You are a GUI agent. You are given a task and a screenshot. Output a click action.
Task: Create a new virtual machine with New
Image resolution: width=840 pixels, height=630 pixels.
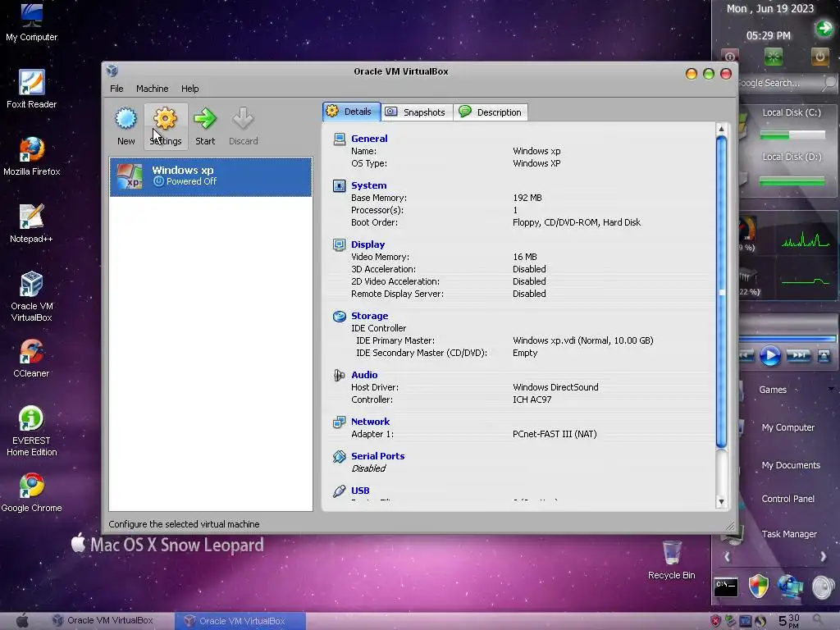pos(126,126)
